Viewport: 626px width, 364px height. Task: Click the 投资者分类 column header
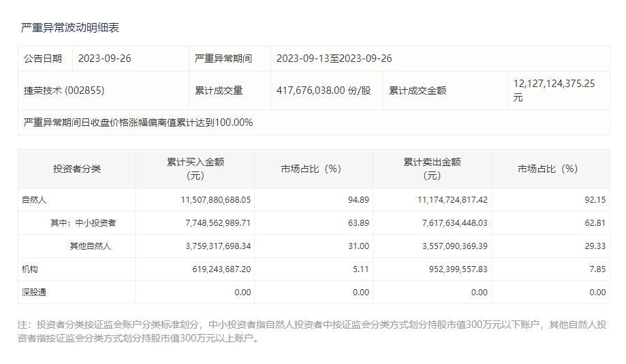pyautogui.click(x=76, y=169)
